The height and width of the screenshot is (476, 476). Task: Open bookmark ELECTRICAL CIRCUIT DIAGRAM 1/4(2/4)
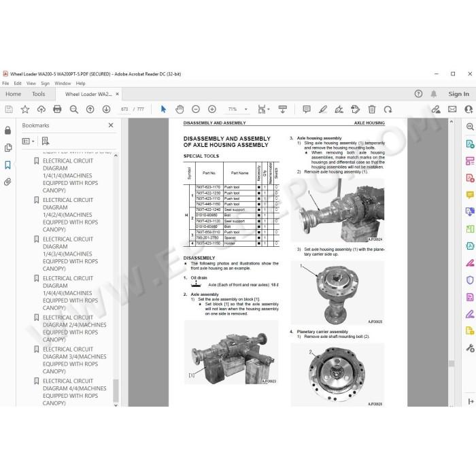pyautogui.click(x=71, y=215)
